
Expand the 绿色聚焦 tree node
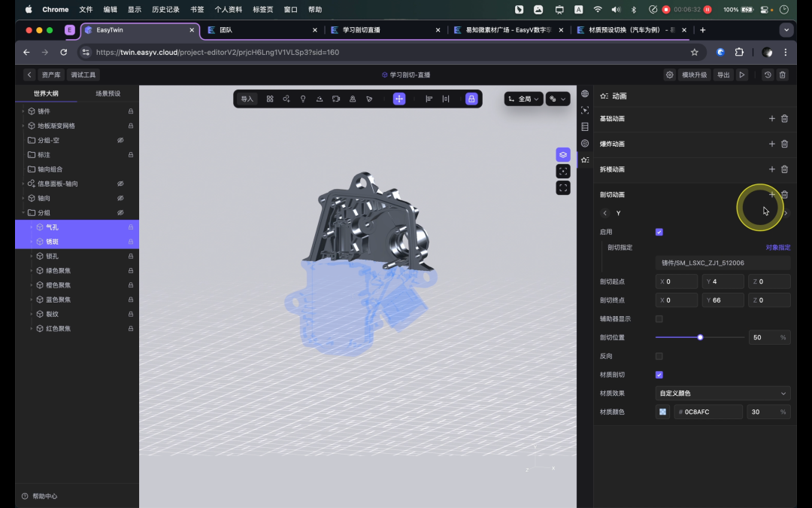point(31,271)
